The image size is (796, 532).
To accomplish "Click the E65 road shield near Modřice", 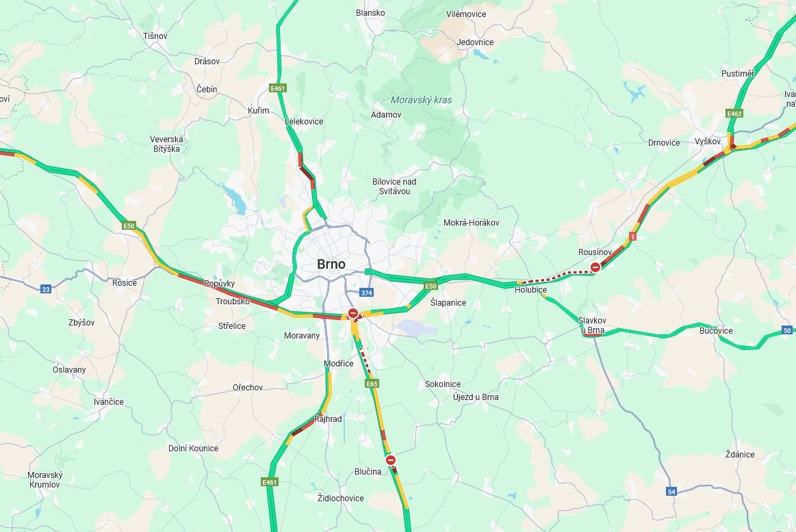I will 372,384.
